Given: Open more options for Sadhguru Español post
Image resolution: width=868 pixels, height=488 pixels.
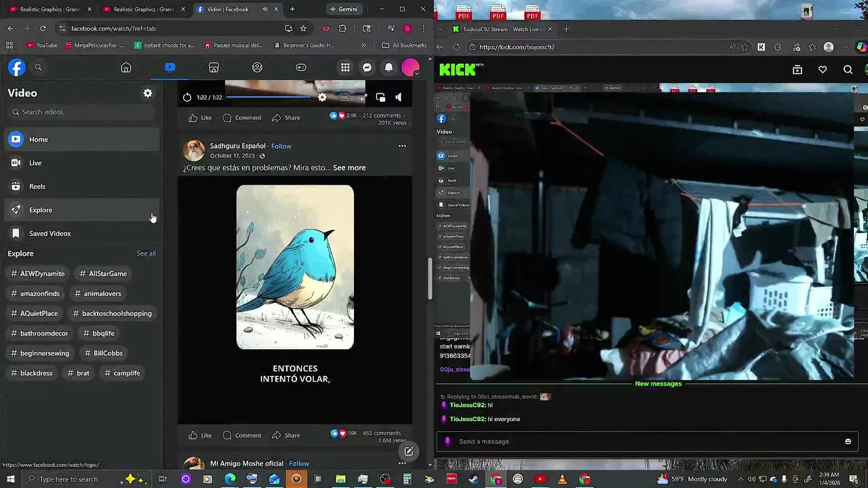Looking at the screenshot, I should pos(402,146).
